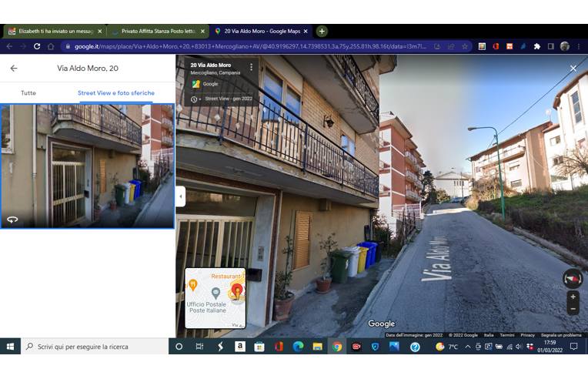588x379 pixels.
Task: Collapse the side panel with the arrow handle
Action: click(181, 196)
